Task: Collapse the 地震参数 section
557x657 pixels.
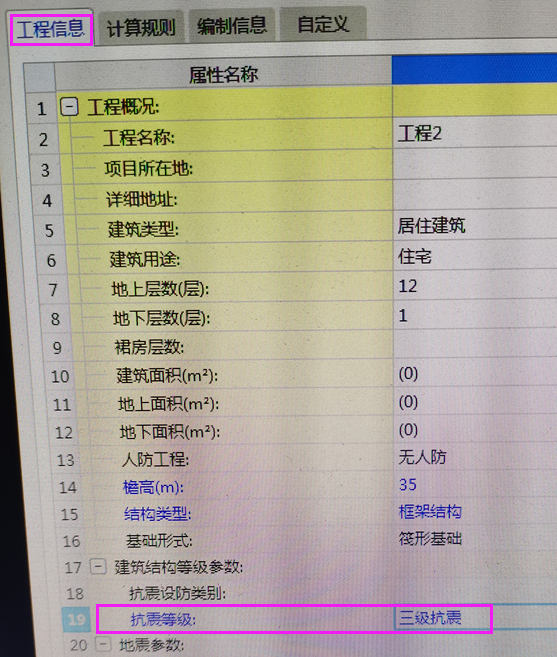Action: 103,644
